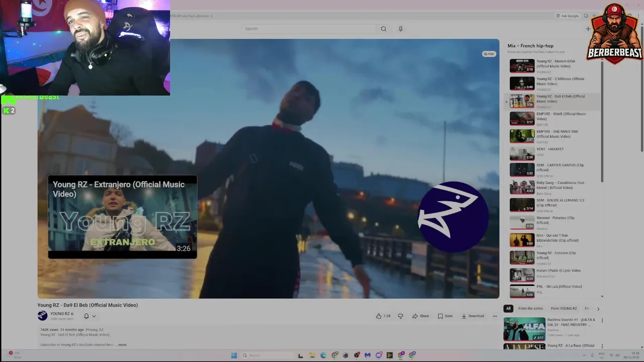Play Young RZ - 2 Millones from the mix
644x362 pixels.
coord(553,83)
